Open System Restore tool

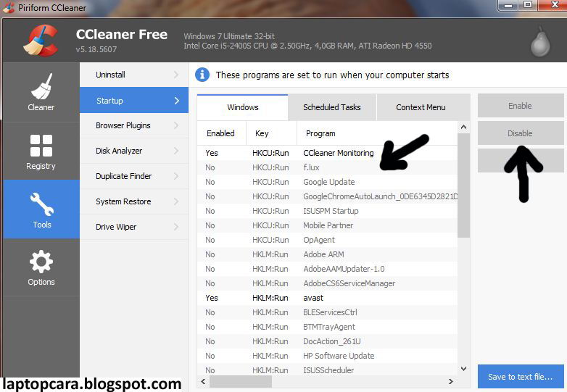[134, 201]
